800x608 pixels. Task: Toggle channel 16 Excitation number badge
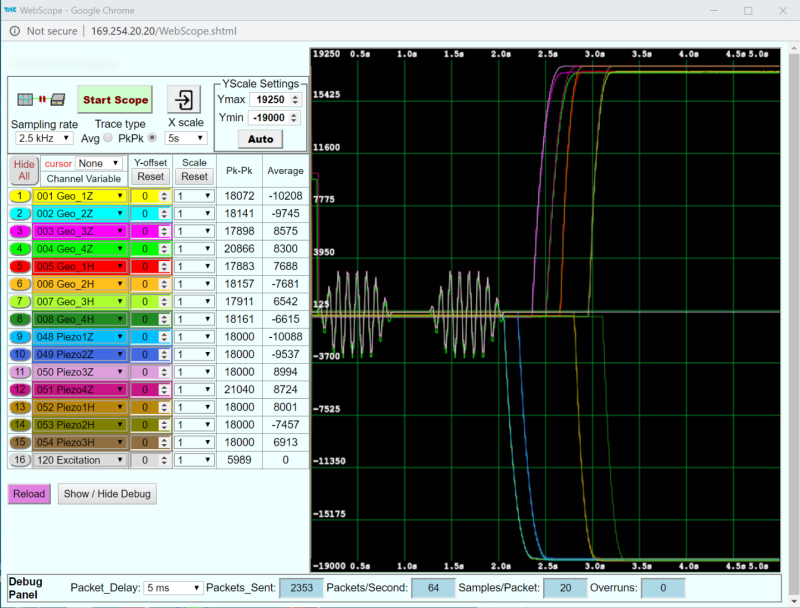coord(20,459)
